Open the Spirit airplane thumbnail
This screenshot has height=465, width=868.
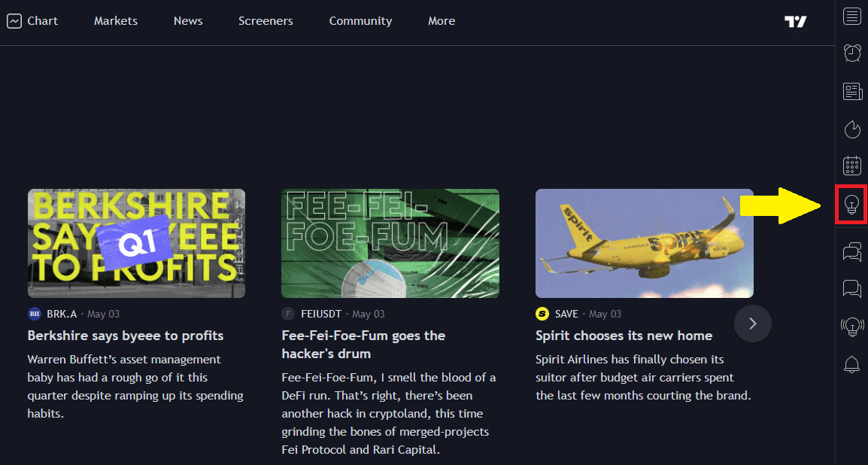click(x=645, y=244)
